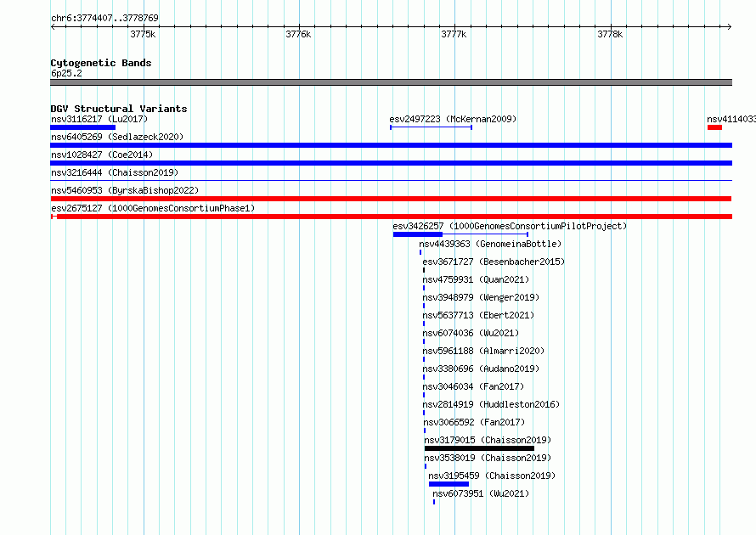
Task: Click the 3775k ruler tick label
Action: [144, 34]
